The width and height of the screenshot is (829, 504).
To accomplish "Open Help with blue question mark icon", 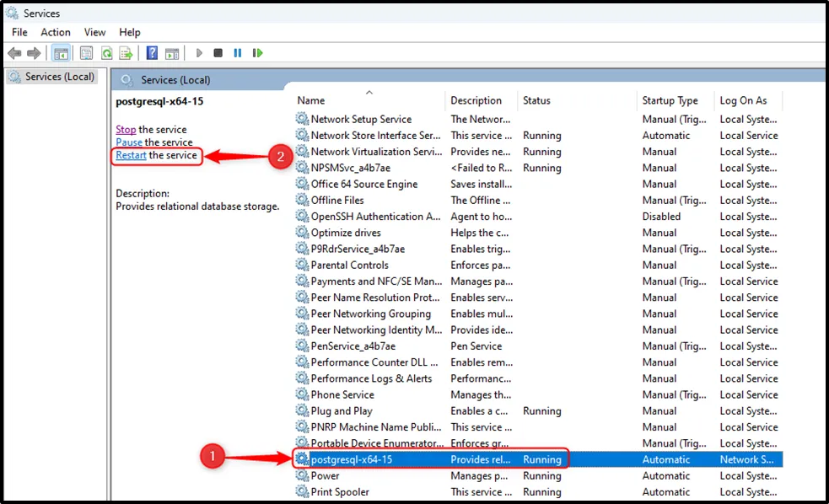I will (152, 53).
